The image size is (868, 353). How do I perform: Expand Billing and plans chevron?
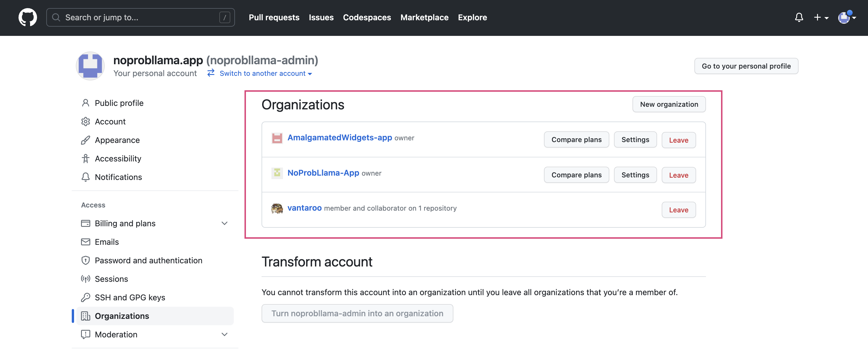click(225, 223)
